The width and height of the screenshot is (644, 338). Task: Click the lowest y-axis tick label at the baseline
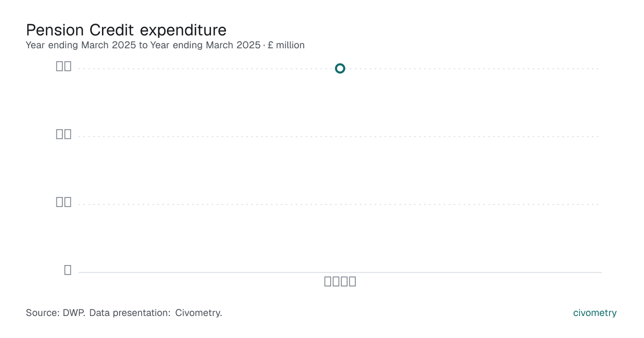pos(68,270)
